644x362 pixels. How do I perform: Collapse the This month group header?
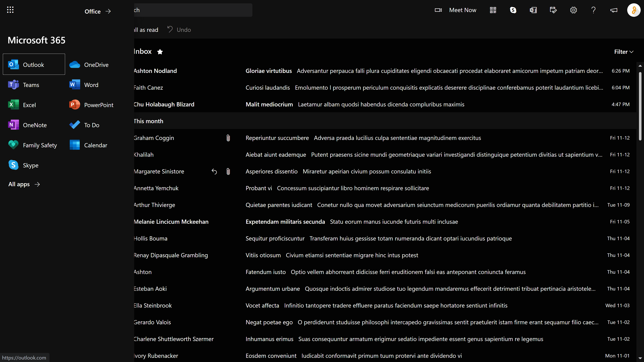pos(385,121)
